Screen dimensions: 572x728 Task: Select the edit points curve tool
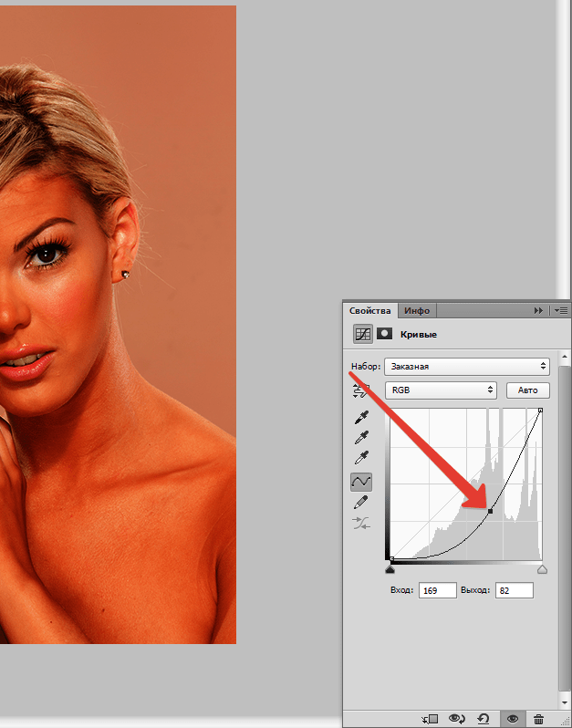click(361, 482)
